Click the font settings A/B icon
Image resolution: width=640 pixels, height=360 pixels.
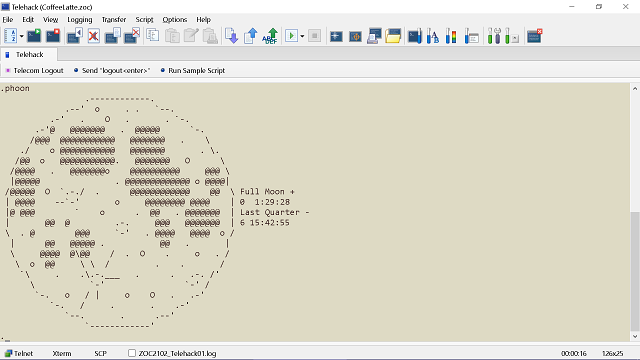pyautogui.click(x=432, y=36)
